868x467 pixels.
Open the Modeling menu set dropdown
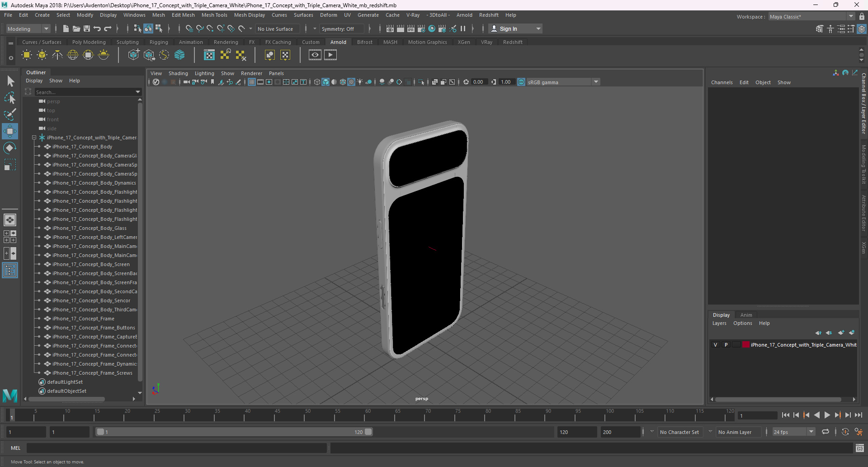(x=28, y=29)
